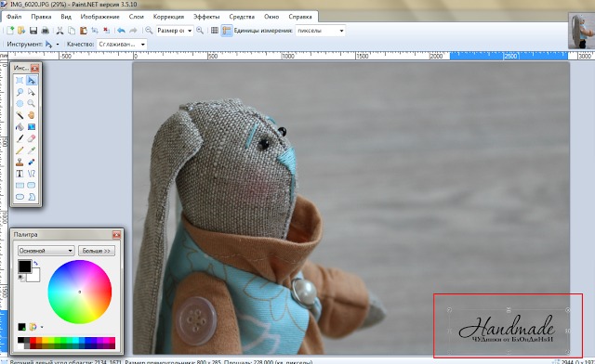Open the Эффекты menu
595x364 pixels.
pos(206,17)
